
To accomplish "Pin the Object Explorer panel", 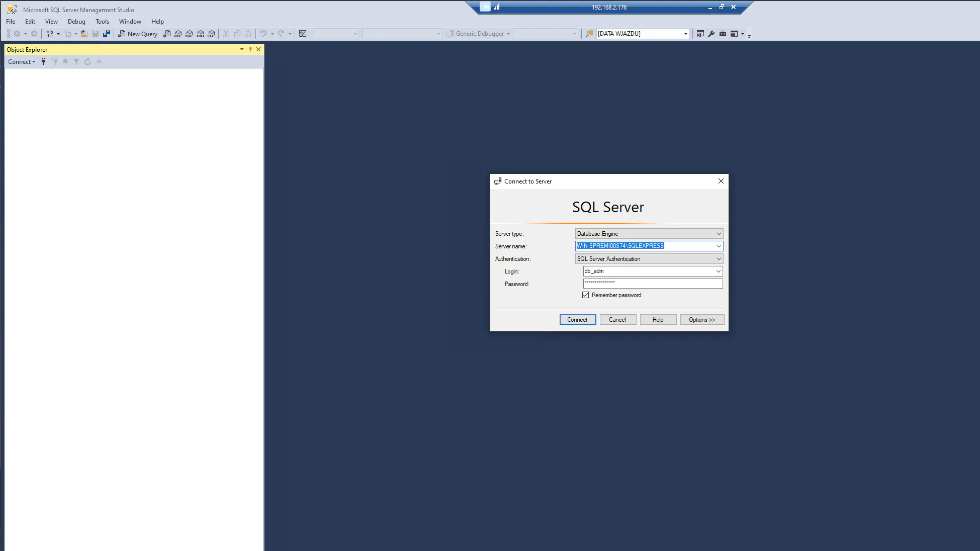I will [250, 49].
